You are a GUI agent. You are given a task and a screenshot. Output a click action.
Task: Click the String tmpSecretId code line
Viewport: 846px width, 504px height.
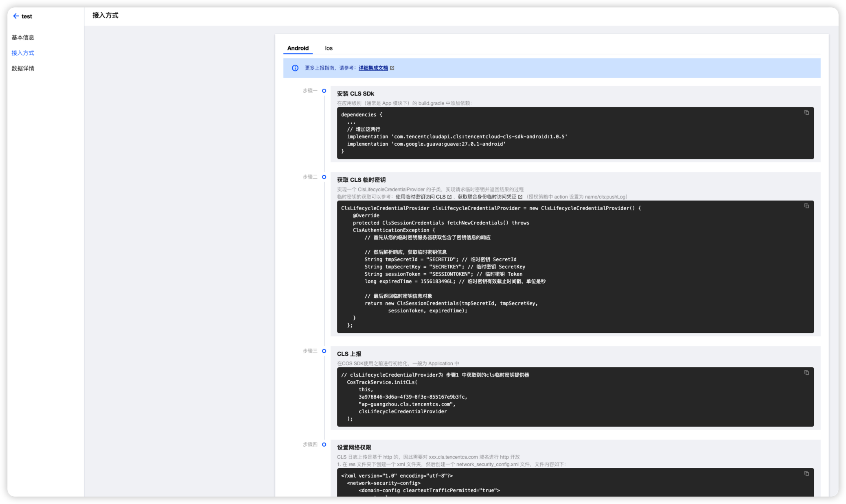[440, 260]
